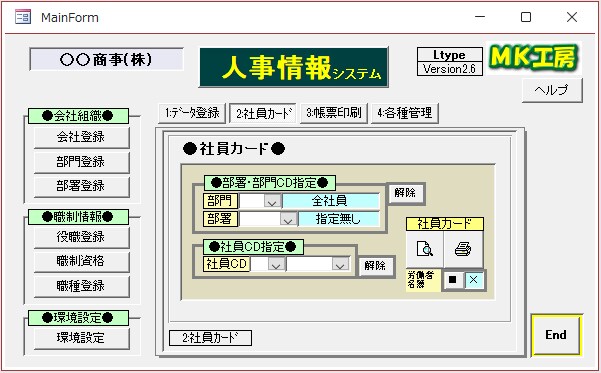Switch to the 2:社員カード tab
This screenshot has width=601, height=373.
[x=263, y=113]
